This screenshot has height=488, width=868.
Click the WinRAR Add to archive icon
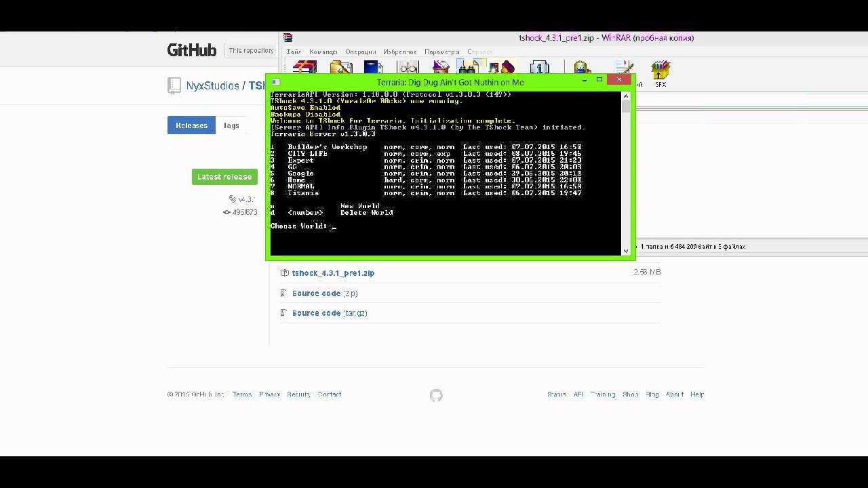coord(305,68)
